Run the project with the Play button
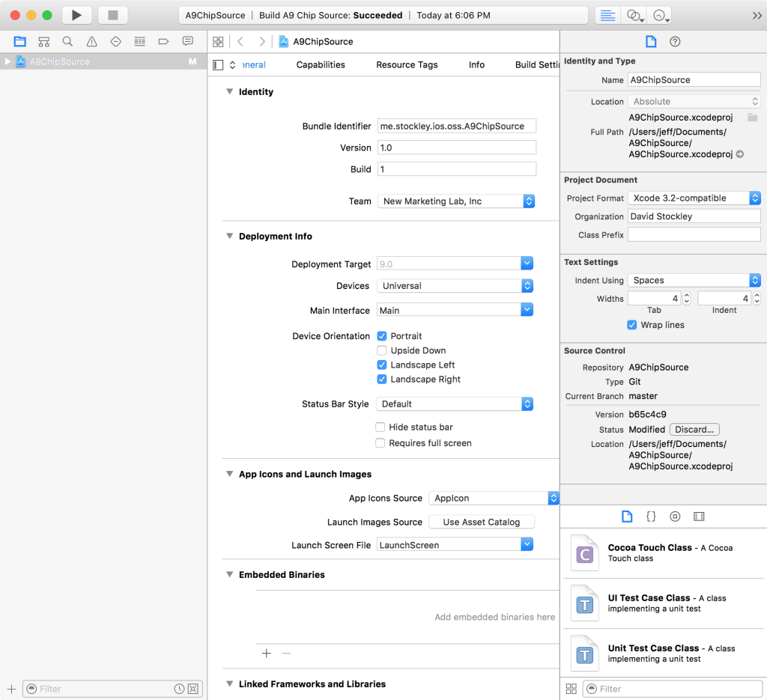Screen dimensions: 767x700 click(77, 15)
